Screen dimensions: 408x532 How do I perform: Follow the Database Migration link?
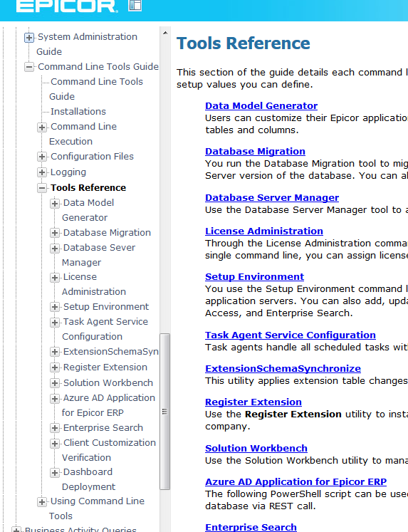[255, 151]
